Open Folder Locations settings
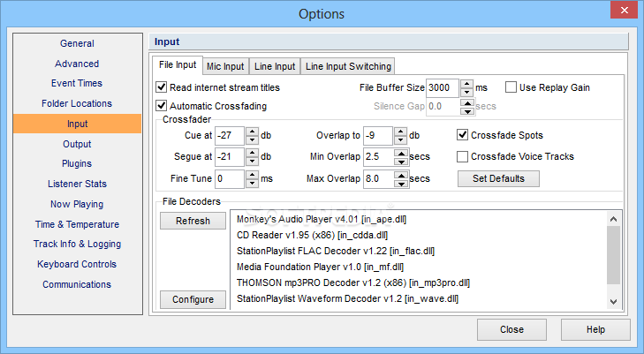Screen dimensions: 644x354 [x=77, y=103]
